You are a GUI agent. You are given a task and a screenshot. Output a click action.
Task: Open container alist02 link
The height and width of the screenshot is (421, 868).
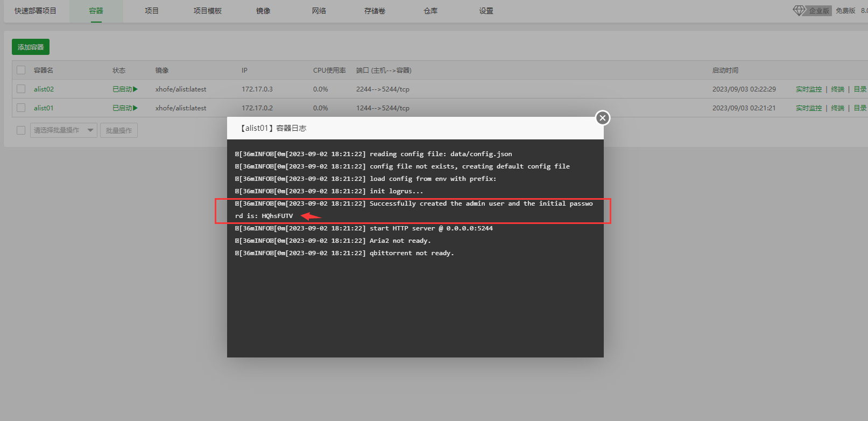coord(44,89)
